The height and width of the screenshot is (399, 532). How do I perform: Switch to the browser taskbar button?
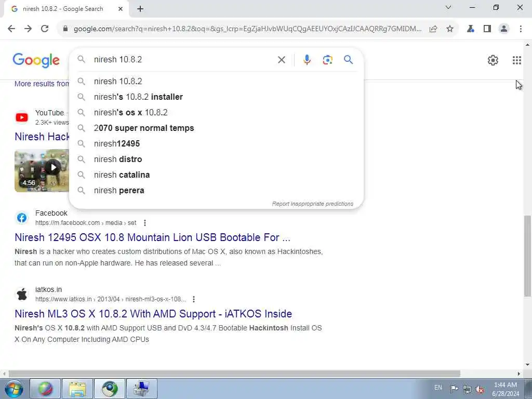point(109,389)
